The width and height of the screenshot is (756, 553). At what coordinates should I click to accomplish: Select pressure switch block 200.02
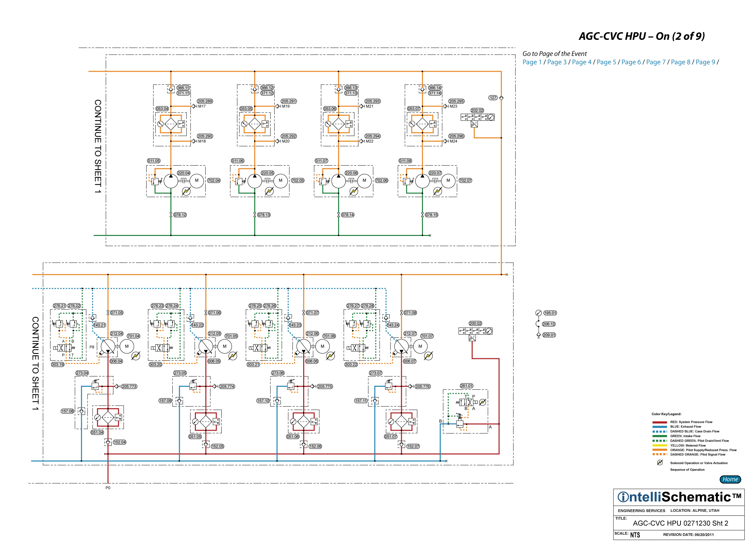tap(475, 331)
